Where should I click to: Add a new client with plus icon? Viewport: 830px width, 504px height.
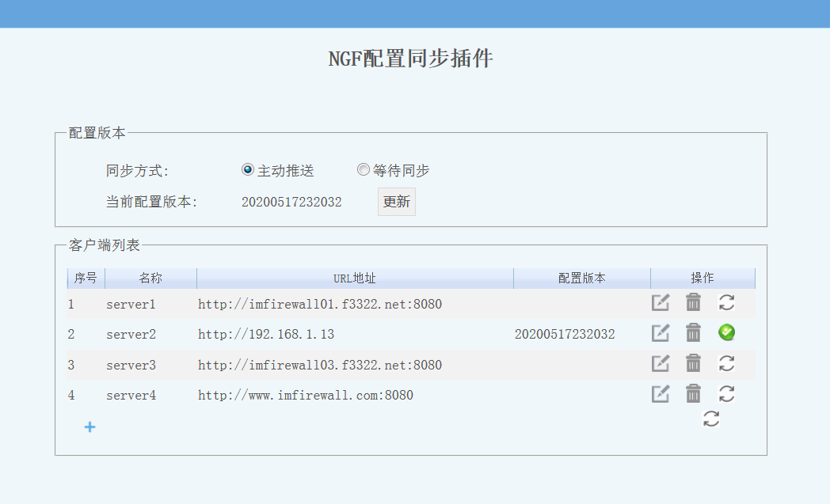90,427
